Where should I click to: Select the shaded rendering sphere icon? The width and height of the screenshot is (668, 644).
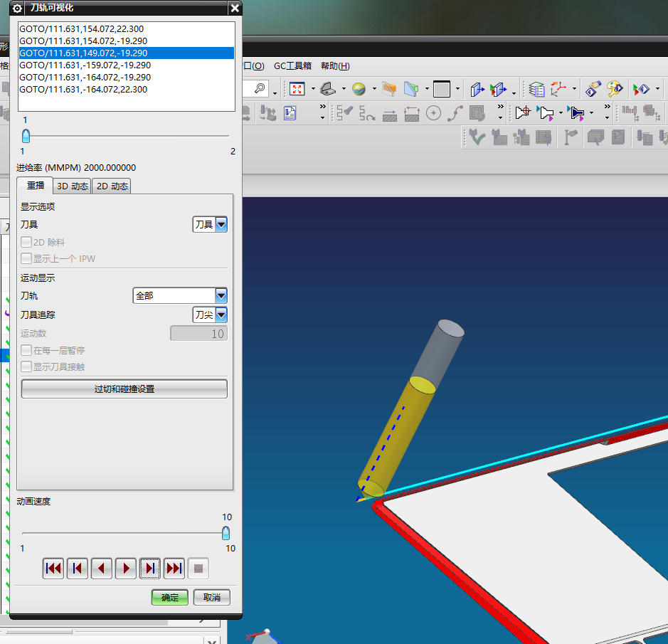pos(359,89)
